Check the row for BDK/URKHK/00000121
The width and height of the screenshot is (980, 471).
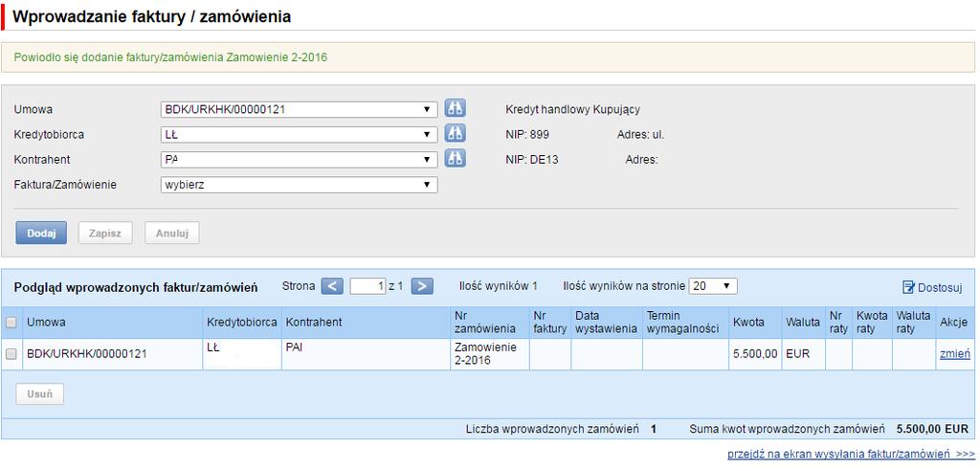(11, 354)
